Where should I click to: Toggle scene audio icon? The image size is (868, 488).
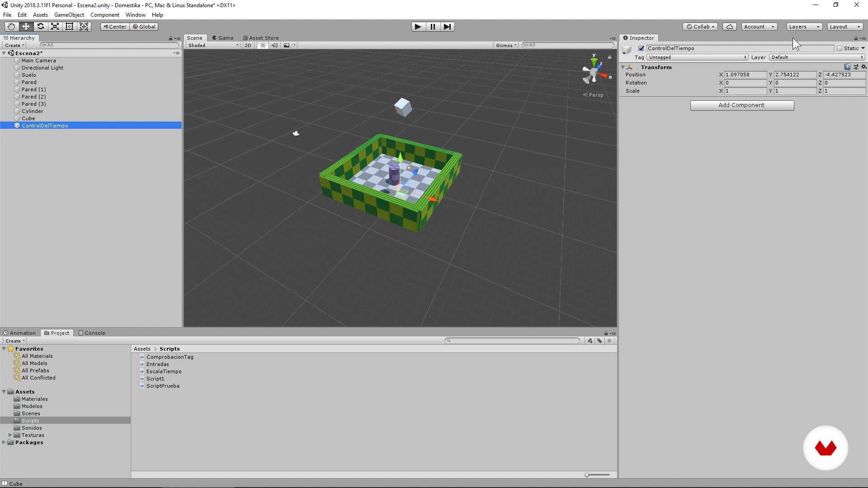pos(274,45)
